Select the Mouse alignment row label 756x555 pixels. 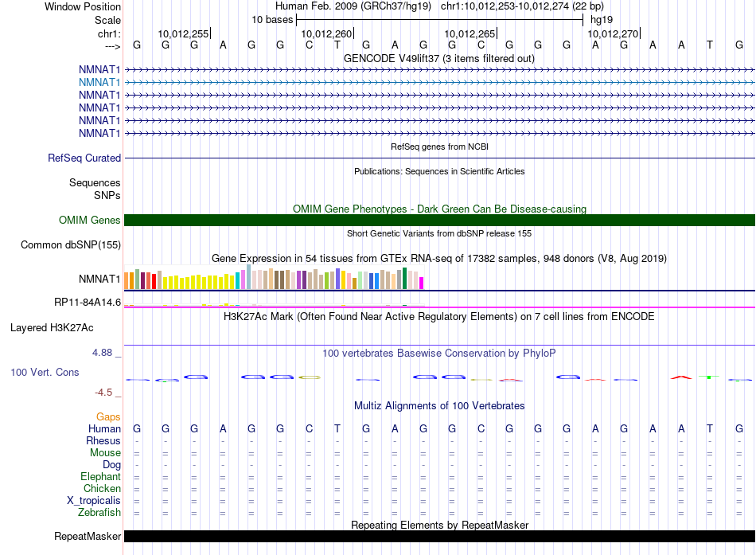[105, 453]
